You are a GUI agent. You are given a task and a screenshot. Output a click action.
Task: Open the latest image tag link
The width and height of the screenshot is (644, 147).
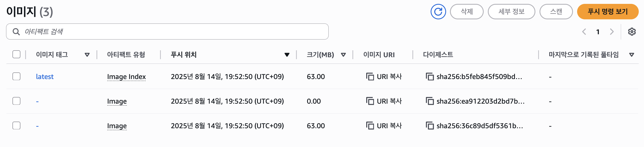click(x=45, y=77)
